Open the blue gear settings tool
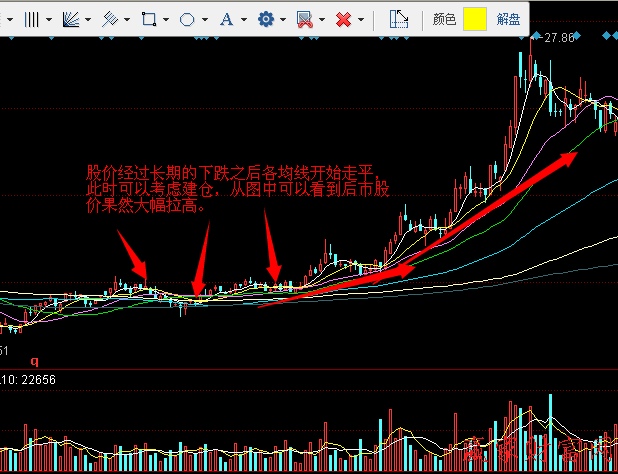The image size is (618, 474). (265, 19)
